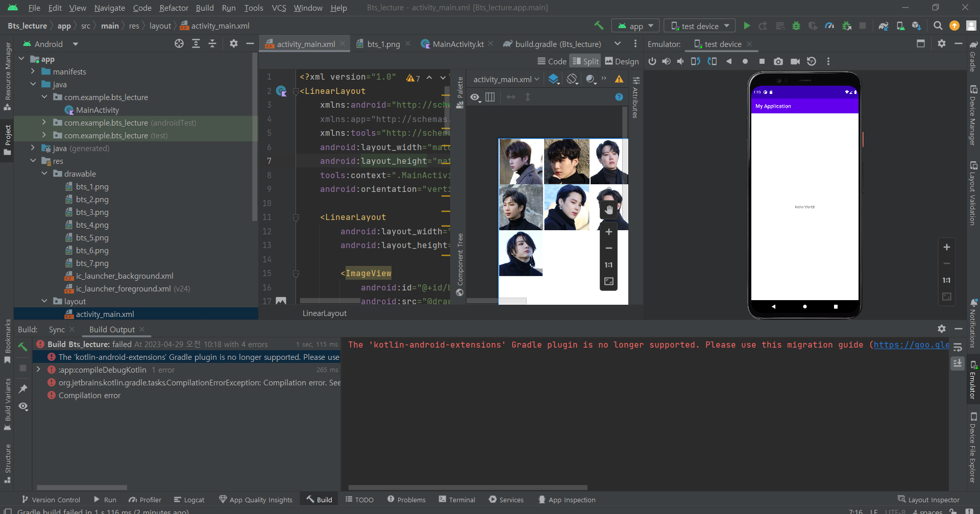
Task: Collapse all in Project panel
Action: pos(212,44)
